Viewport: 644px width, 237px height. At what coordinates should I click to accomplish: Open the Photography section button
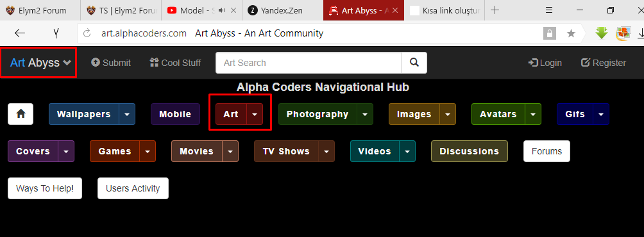click(x=318, y=114)
